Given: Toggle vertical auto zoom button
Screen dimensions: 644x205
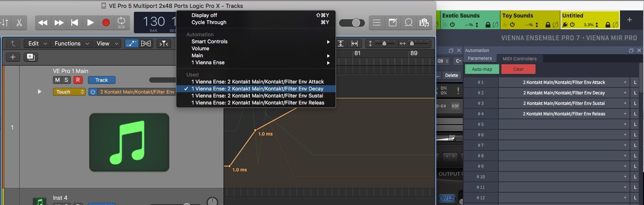Looking at the screenshot, I should 341,43.
